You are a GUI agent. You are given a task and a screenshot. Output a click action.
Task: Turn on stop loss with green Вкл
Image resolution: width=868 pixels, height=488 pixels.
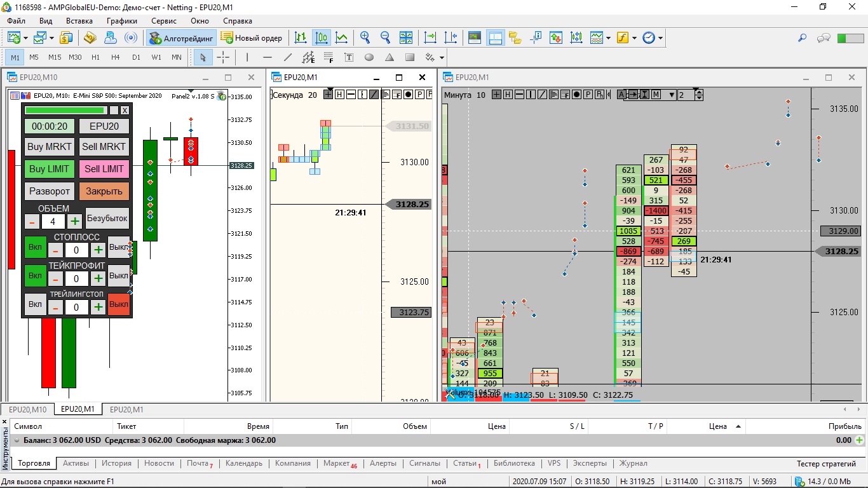point(36,247)
